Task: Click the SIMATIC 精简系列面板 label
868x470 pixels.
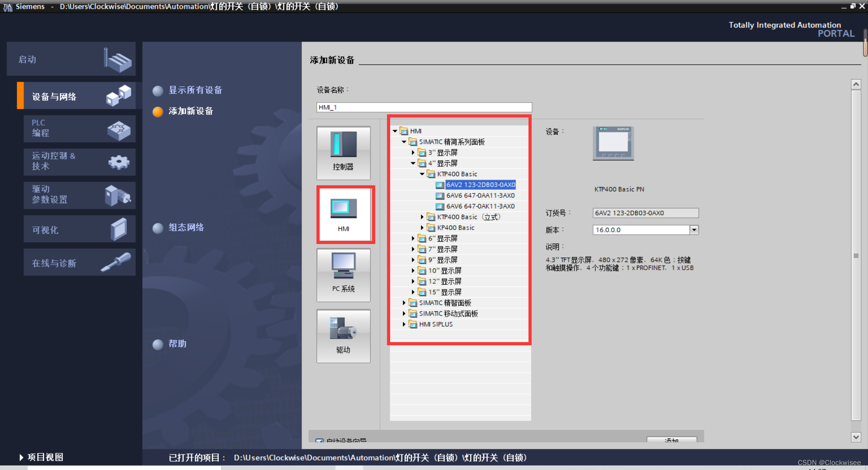Action: click(x=452, y=142)
